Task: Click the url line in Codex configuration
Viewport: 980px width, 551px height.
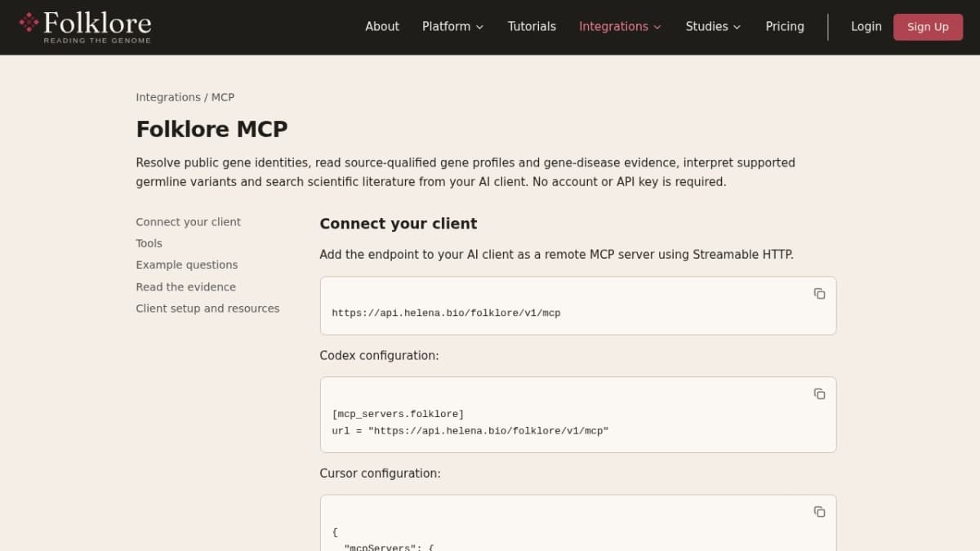Action: [470, 430]
